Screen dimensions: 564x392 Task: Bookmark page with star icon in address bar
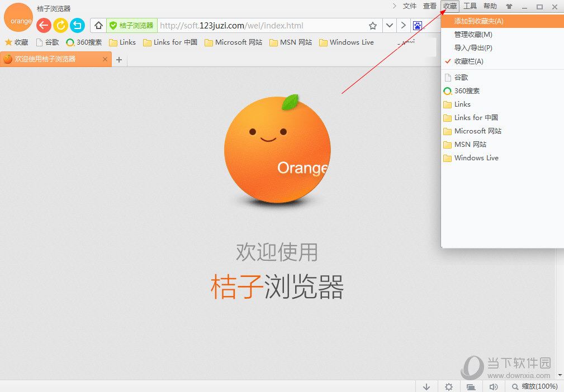click(x=373, y=26)
